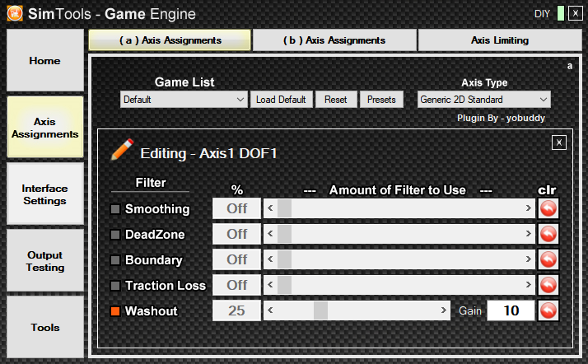
Task: Reset the Boundary filter via red clr icon
Action: tap(548, 259)
